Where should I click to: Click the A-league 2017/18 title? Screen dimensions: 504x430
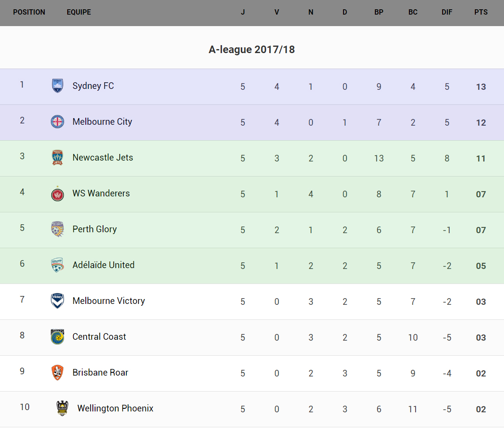tap(252, 50)
